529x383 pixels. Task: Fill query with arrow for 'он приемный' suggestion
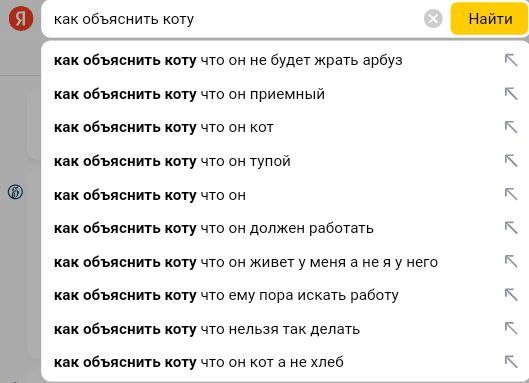pyautogui.click(x=511, y=93)
